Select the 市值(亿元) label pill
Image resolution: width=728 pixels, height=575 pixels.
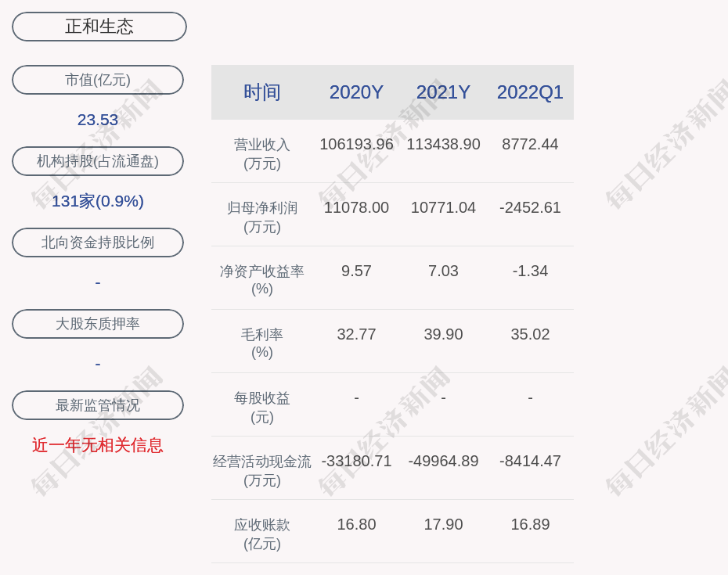pos(98,80)
